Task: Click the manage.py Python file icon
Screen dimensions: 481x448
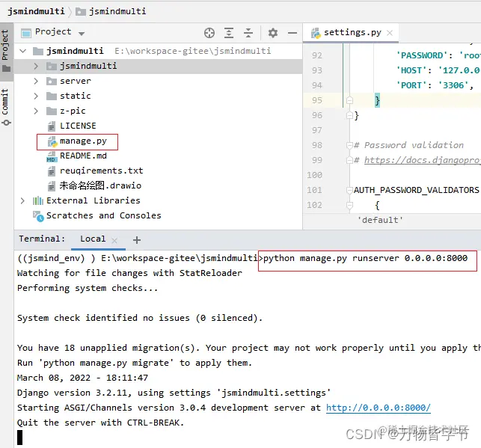Action: tap(52, 141)
